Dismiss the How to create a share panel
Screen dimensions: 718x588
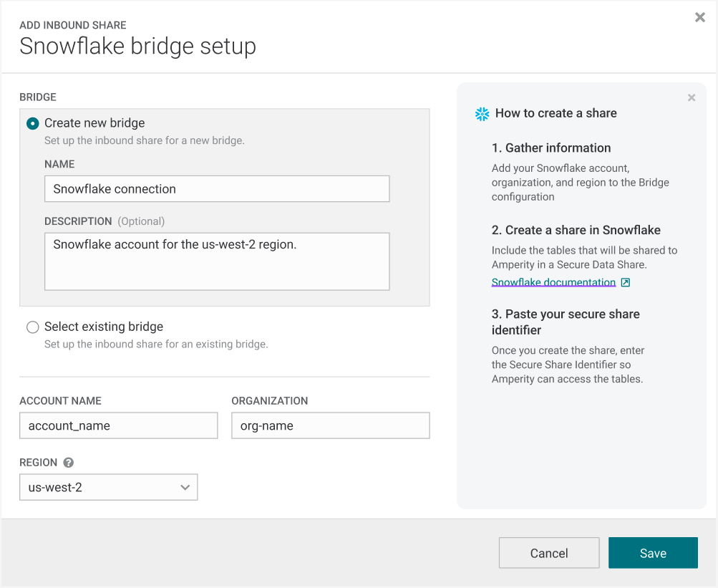[x=691, y=98]
